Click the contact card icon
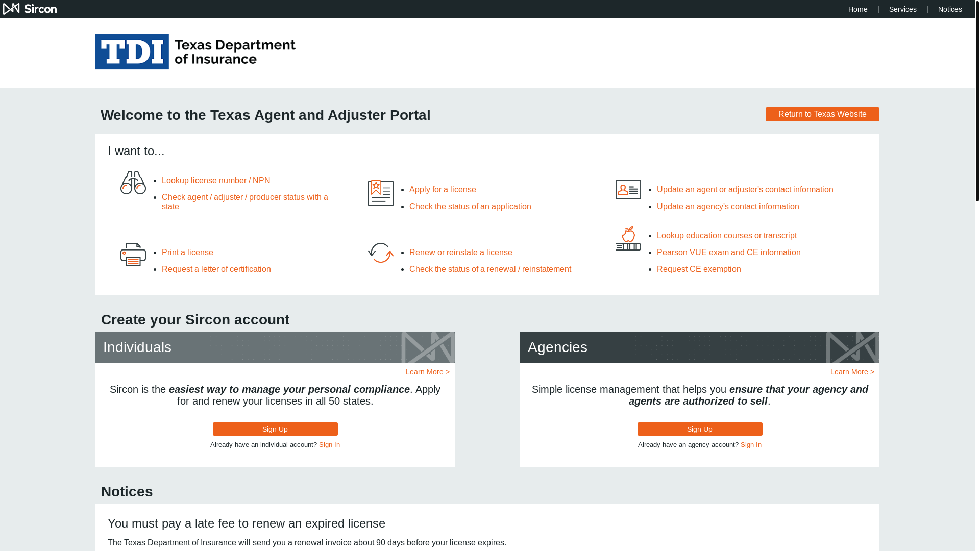980x551 pixels. 628,190
